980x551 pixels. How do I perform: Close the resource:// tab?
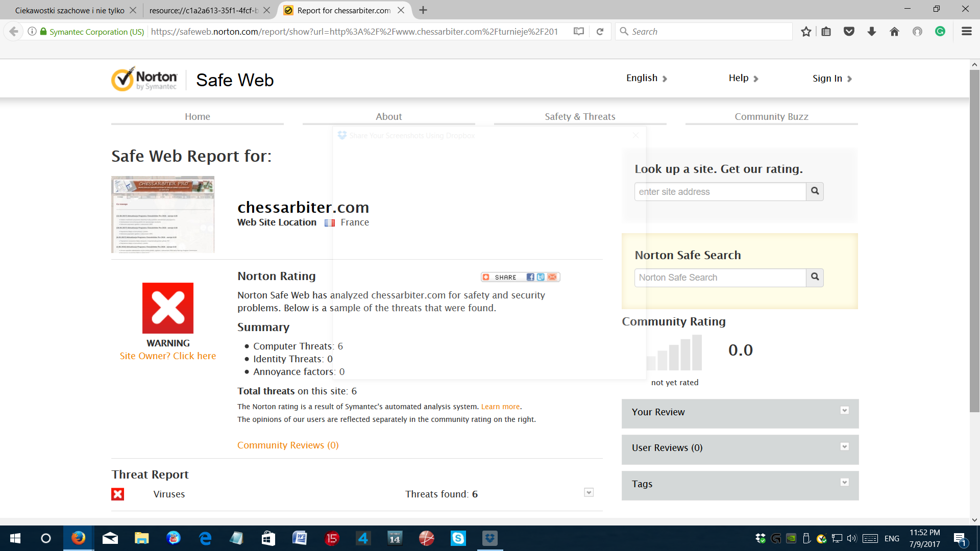[266, 10]
